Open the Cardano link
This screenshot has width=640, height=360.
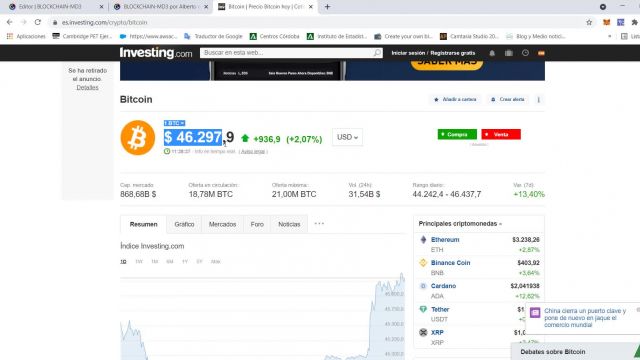tap(443, 286)
